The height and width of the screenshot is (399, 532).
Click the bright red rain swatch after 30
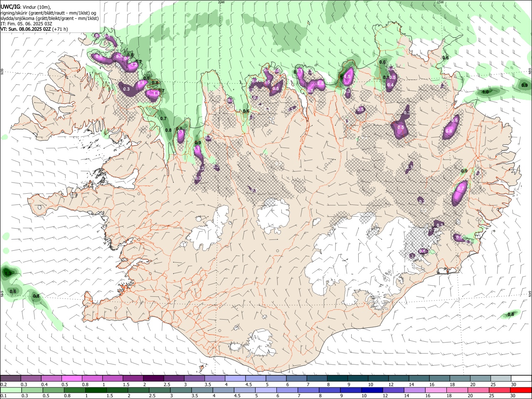click(520, 390)
